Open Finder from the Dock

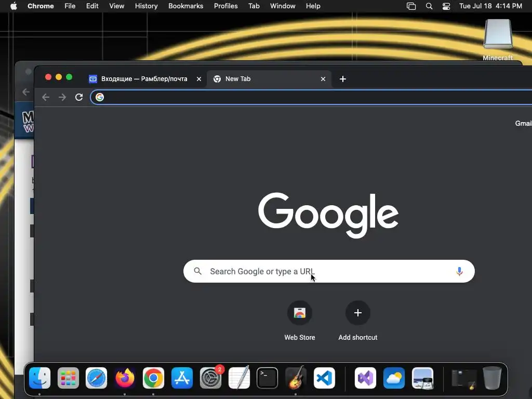[x=39, y=378]
